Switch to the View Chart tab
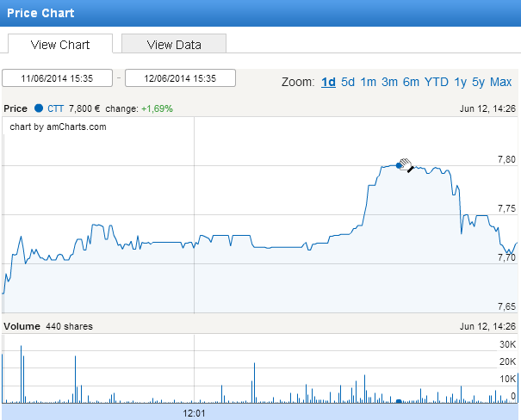Screen dimensions: 521x420 [60, 44]
